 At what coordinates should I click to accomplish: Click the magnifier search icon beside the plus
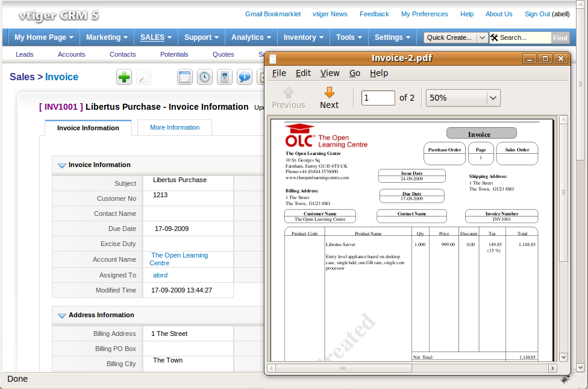(144, 77)
